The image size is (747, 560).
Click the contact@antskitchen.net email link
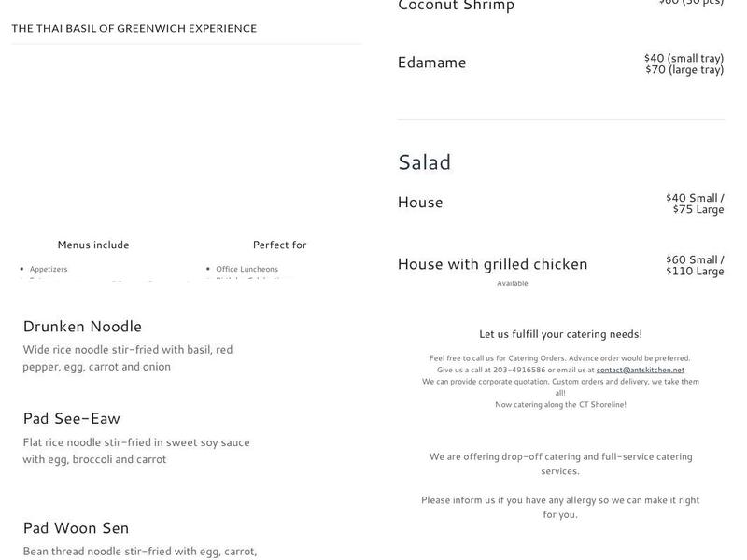pos(640,370)
